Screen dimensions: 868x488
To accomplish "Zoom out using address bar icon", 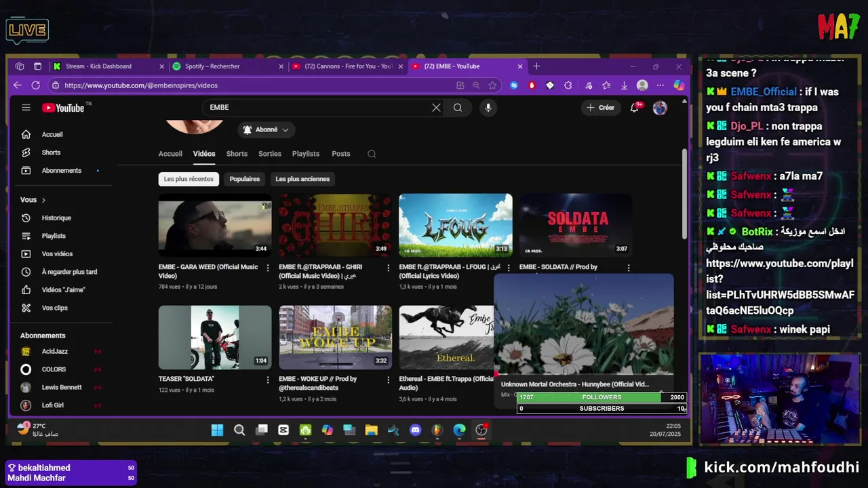I will point(476,85).
